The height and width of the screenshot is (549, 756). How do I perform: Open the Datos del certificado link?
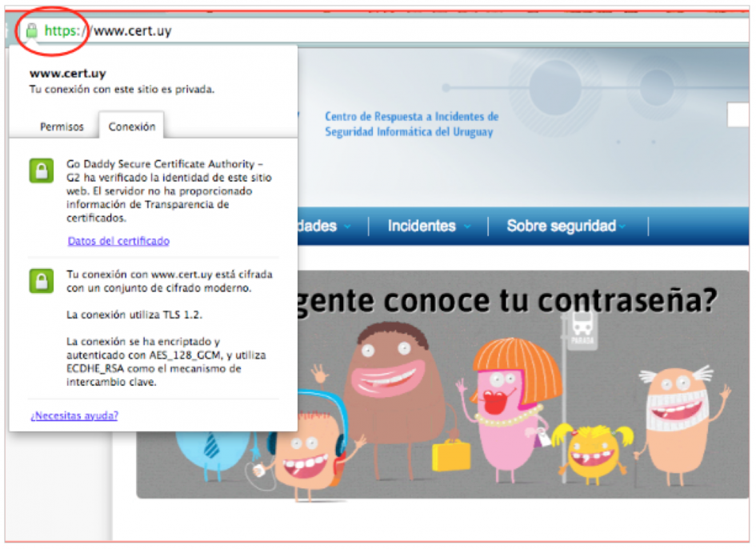[118, 241]
